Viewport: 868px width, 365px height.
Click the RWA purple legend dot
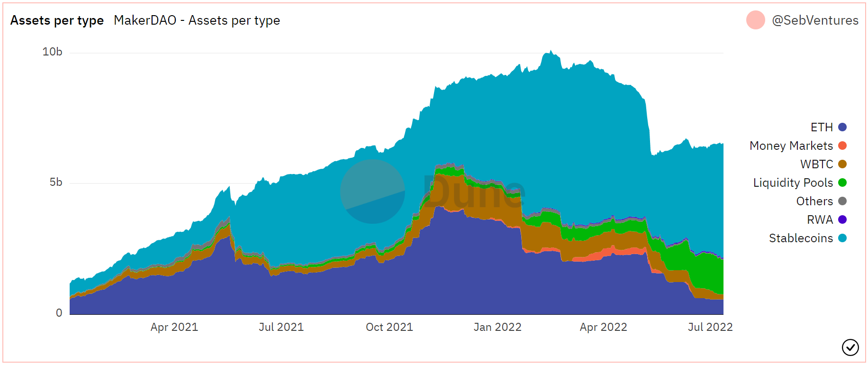coord(842,220)
